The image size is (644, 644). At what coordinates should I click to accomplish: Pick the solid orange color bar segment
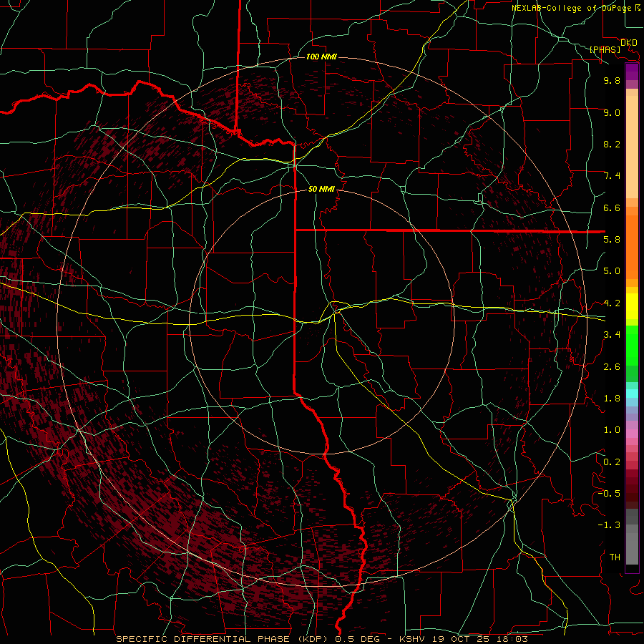point(632,246)
